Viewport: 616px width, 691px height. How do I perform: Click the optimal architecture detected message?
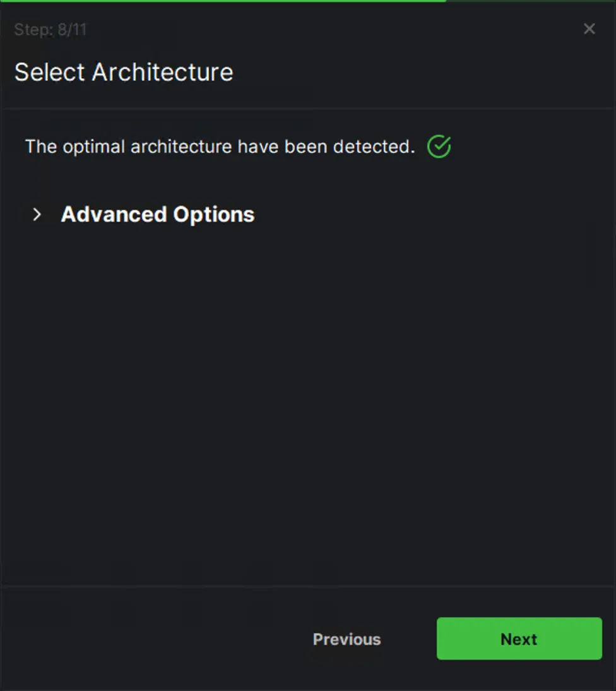point(220,147)
